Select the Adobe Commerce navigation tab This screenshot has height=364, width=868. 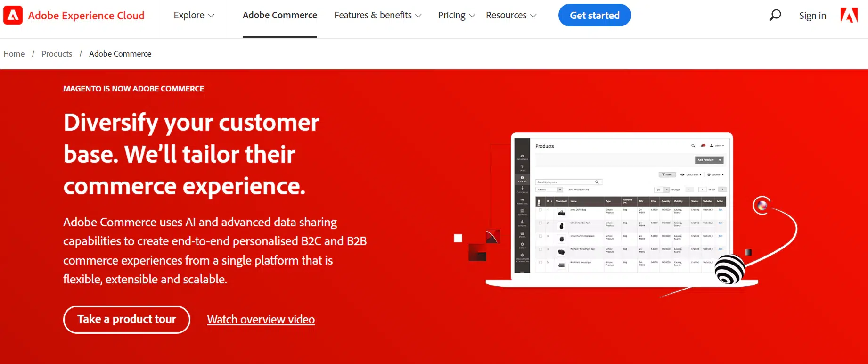pyautogui.click(x=280, y=16)
